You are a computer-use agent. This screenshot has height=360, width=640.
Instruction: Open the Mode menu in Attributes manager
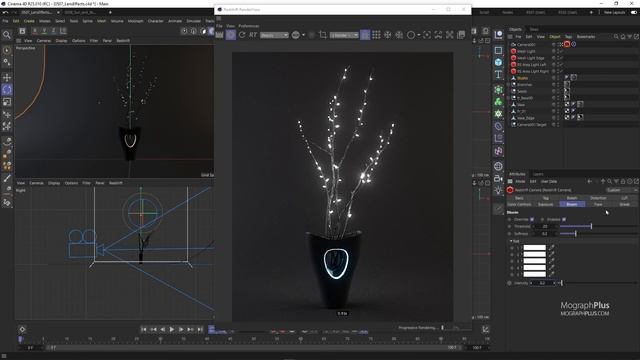(520, 181)
